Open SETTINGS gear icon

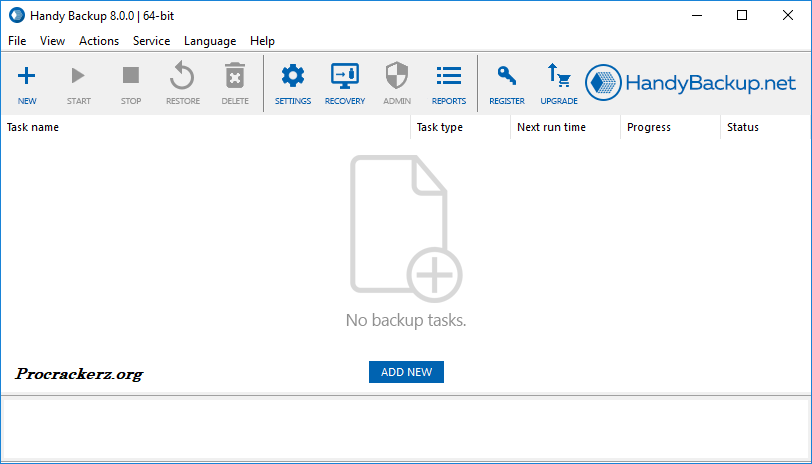pos(293,76)
